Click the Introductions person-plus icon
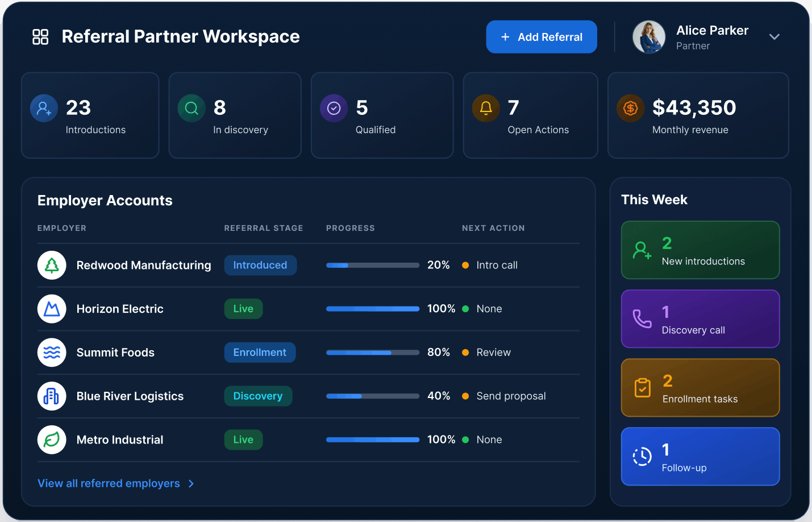Viewport: 812px width, 522px height. (x=44, y=108)
